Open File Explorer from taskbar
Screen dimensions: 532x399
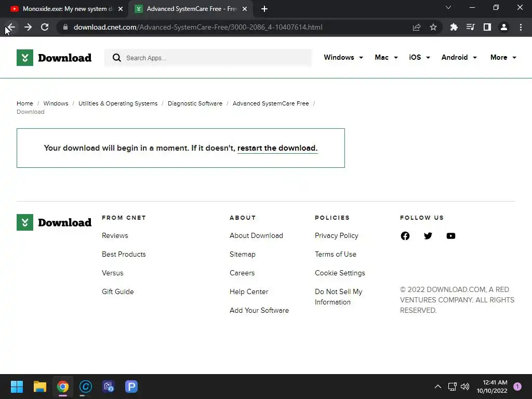point(39,387)
